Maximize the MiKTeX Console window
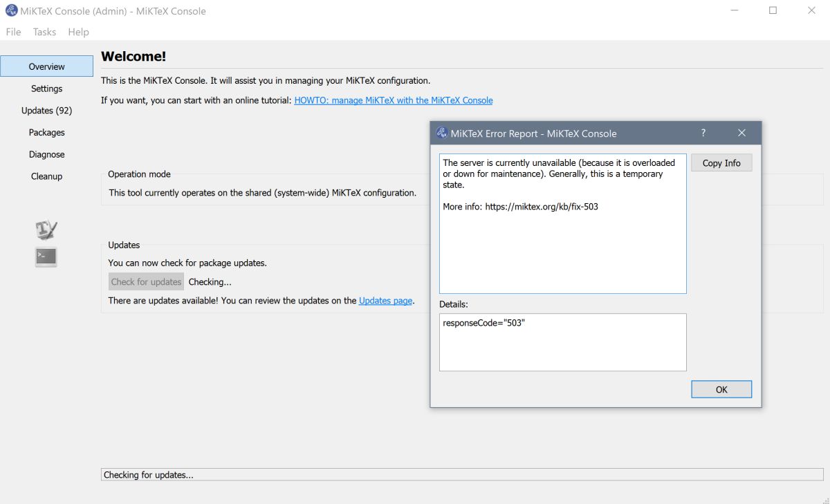 tap(773, 10)
